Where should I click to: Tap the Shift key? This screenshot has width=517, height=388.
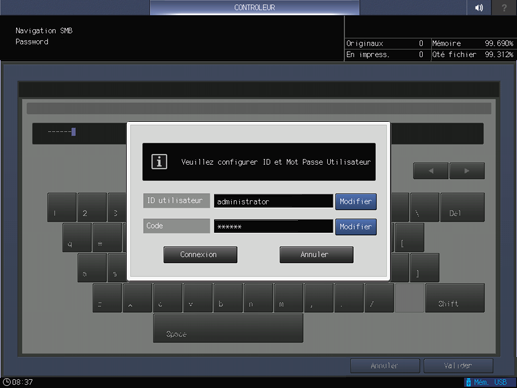(x=455, y=298)
